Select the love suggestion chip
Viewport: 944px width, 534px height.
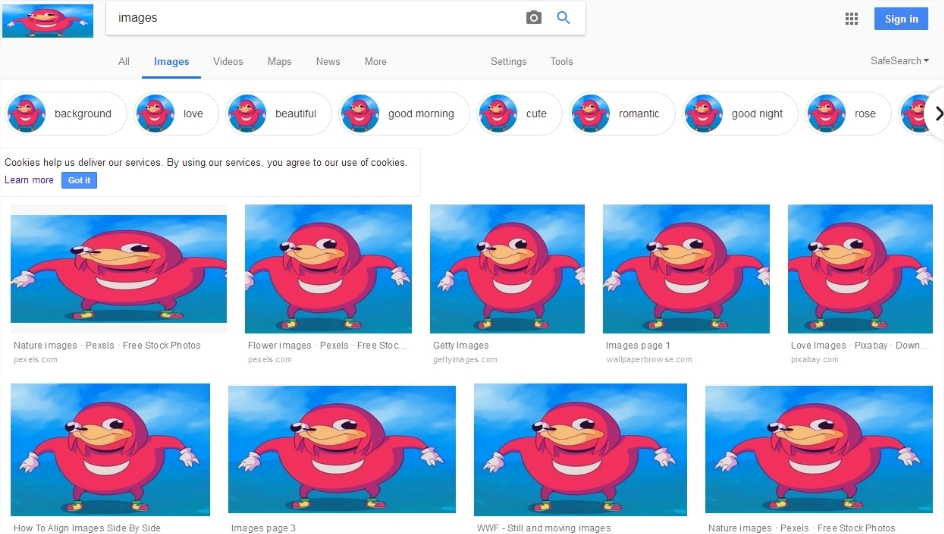(x=176, y=113)
